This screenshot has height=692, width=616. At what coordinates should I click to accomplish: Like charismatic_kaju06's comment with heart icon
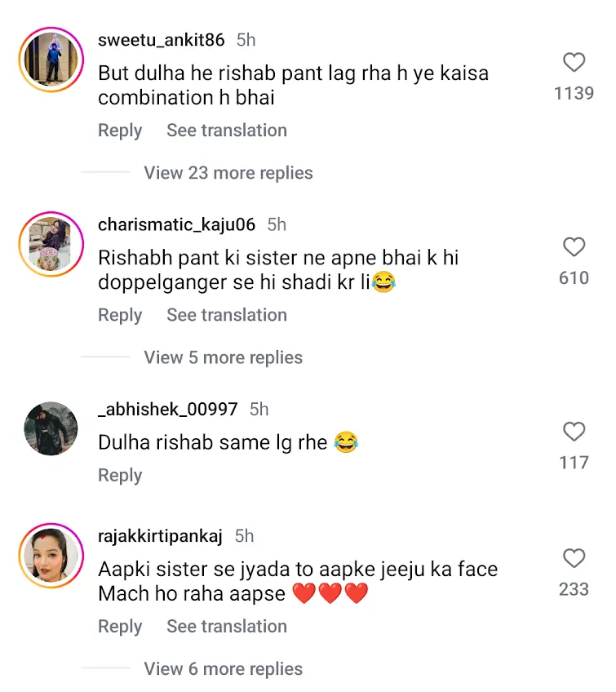574,247
